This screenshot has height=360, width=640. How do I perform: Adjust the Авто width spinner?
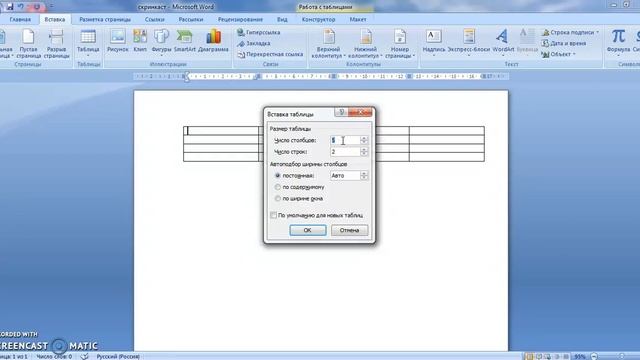pyautogui.click(x=364, y=176)
